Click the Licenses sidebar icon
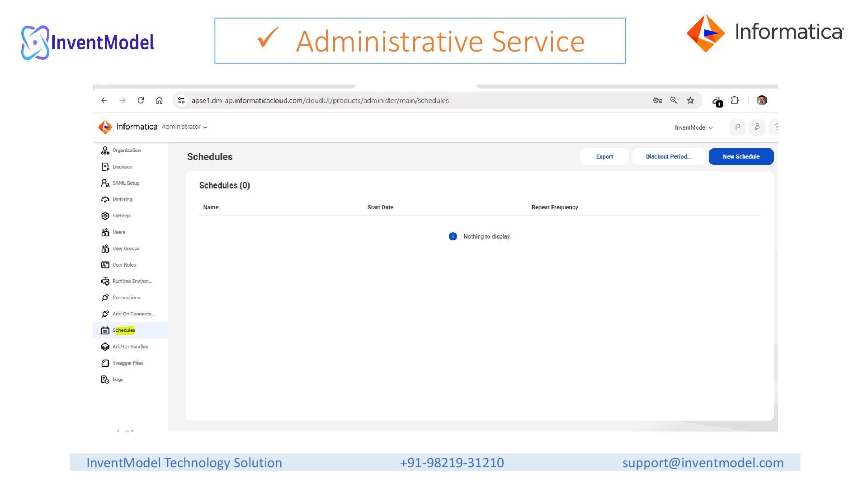Screen dimensions: 868x488 point(105,167)
